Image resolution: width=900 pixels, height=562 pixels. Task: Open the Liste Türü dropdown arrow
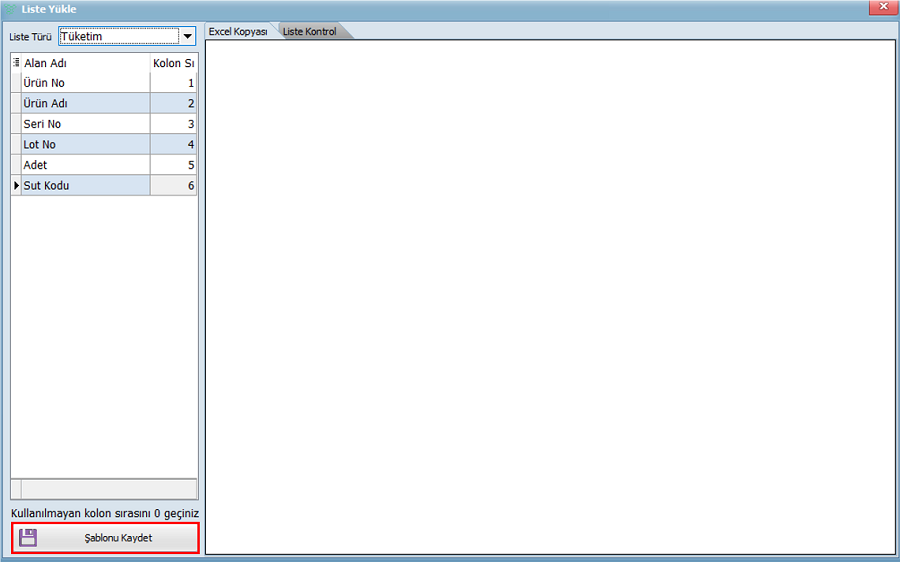187,37
